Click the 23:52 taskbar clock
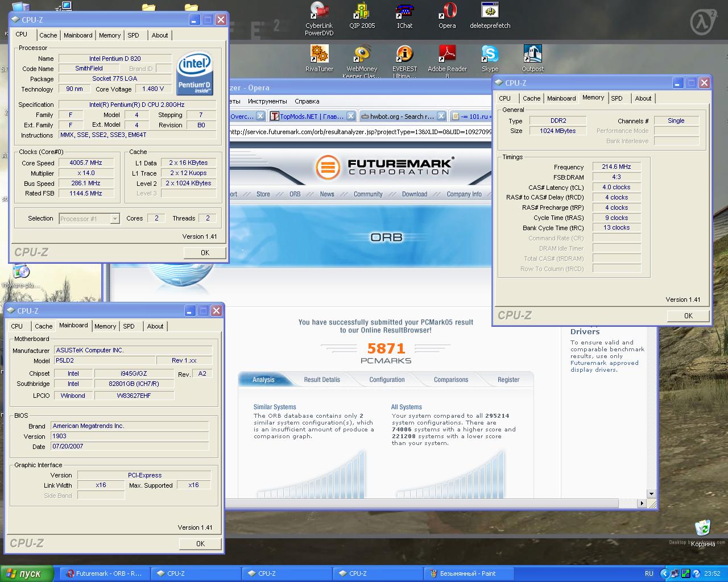Viewport: 728px width, 582px height. tap(712, 573)
